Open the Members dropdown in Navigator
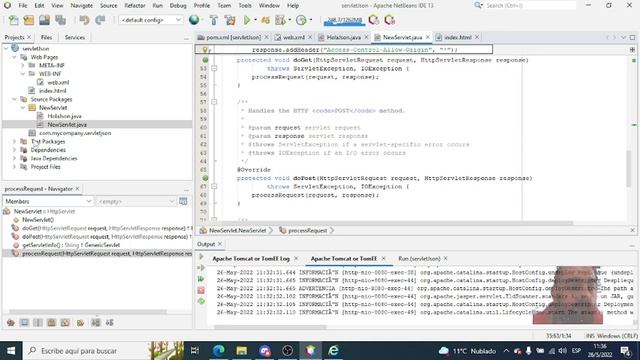Viewport: 640px width, 360px height. [x=48, y=201]
